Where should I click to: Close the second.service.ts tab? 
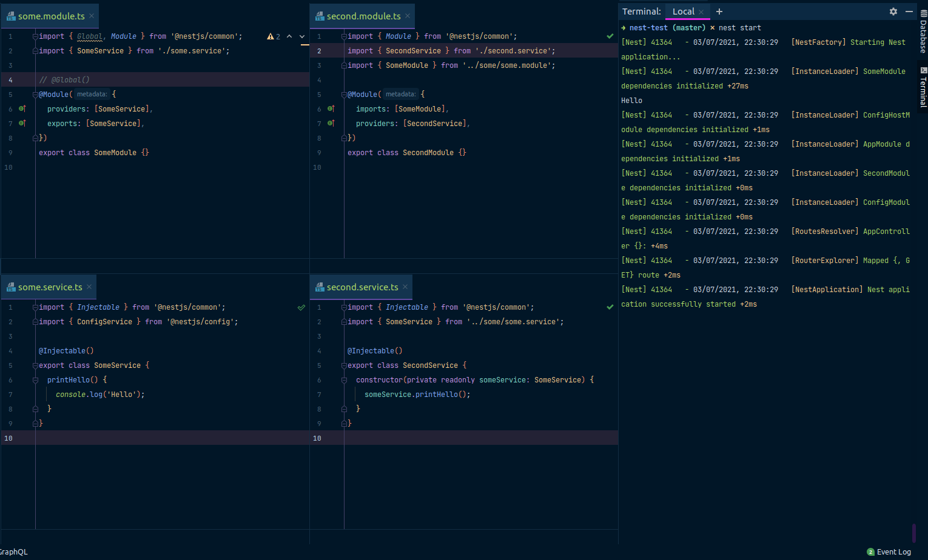coord(405,287)
